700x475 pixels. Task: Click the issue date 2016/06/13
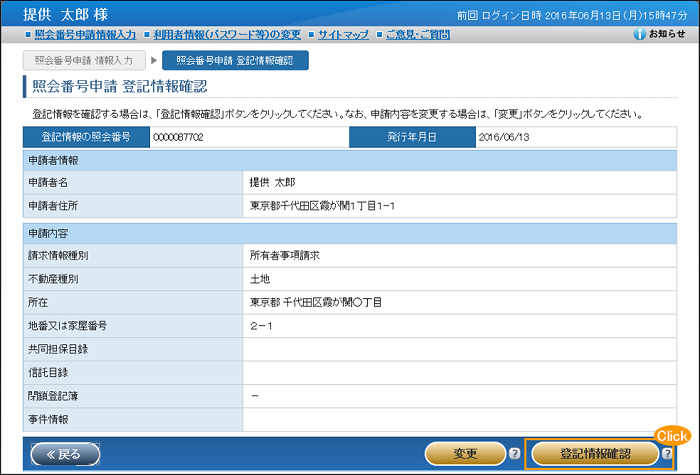504,137
